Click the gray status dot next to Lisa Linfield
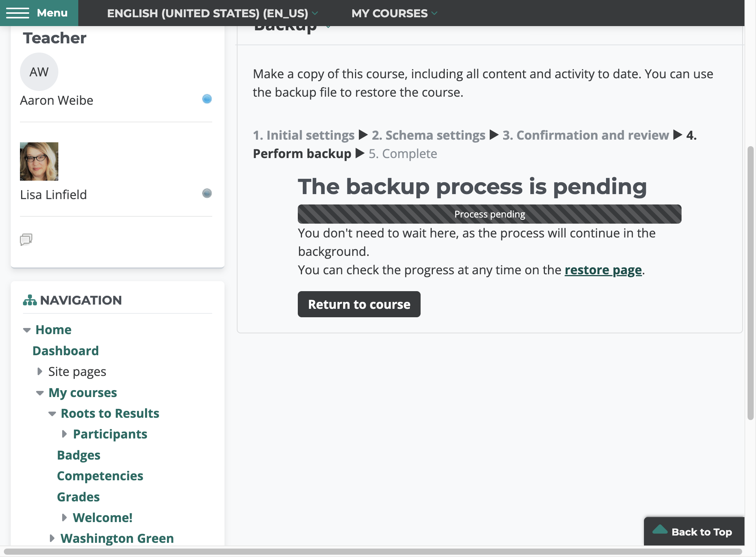Image resolution: width=756 pixels, height=557 pixels. click(207, 193)
